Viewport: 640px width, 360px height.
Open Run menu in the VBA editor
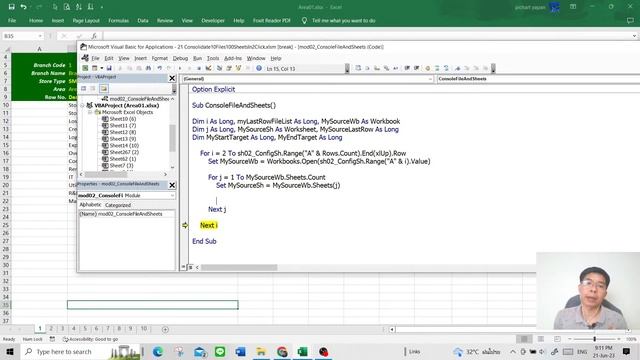coord(198,58)
